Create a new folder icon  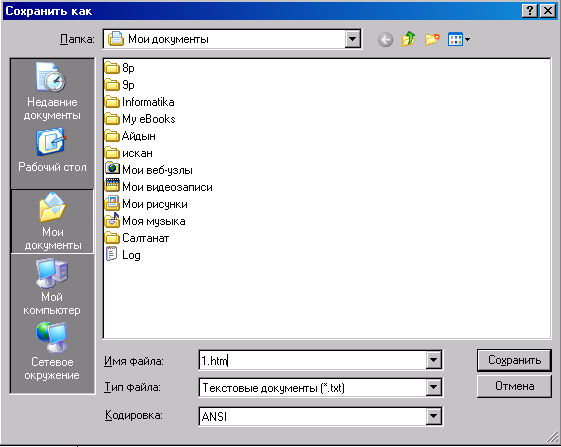(432, 39)
